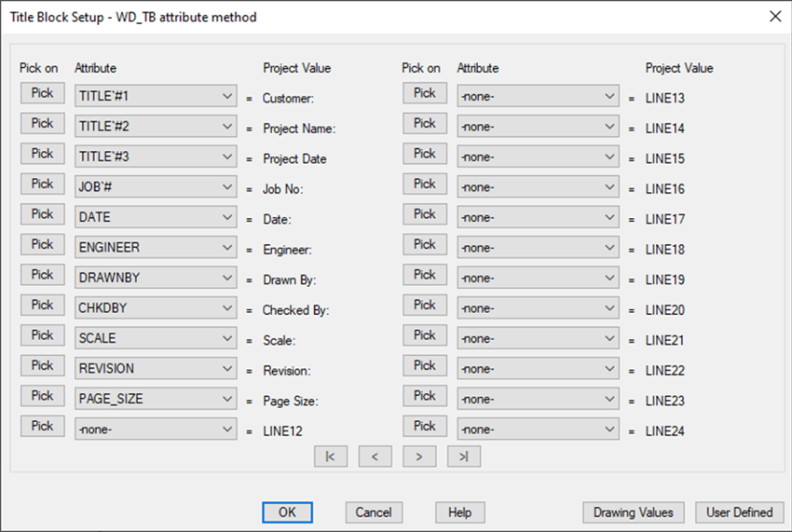Click Pick button for LINE19 row
The image size is (792, 532).
tap(425, 275)
